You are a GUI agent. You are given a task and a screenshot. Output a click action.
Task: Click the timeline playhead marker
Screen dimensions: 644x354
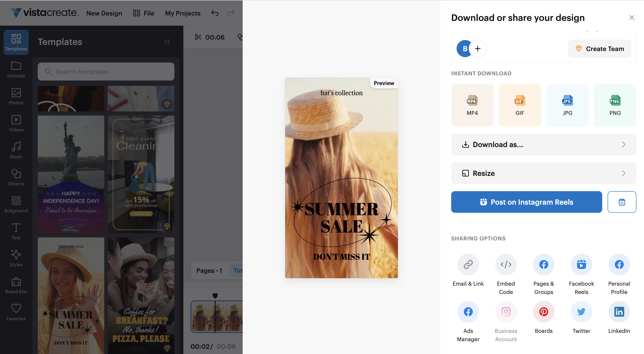215,296
